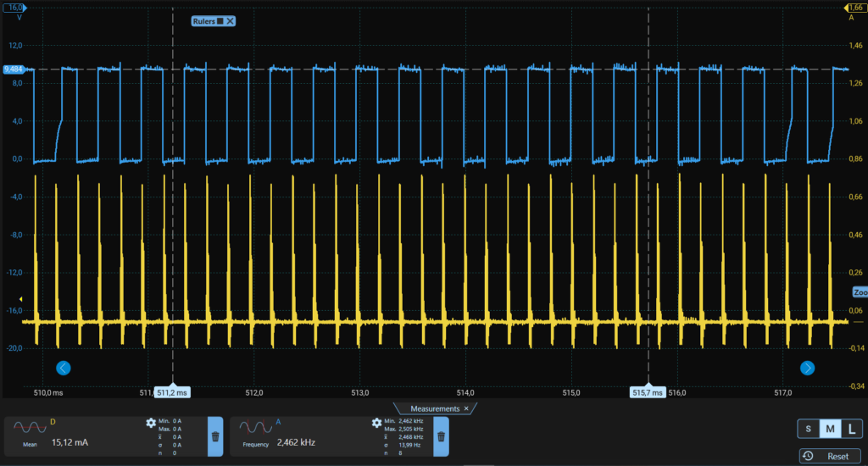Close the Measurements panel tab
Image resolution: width=868 pixels, height=466 pixels.
(x=466, y=408)
